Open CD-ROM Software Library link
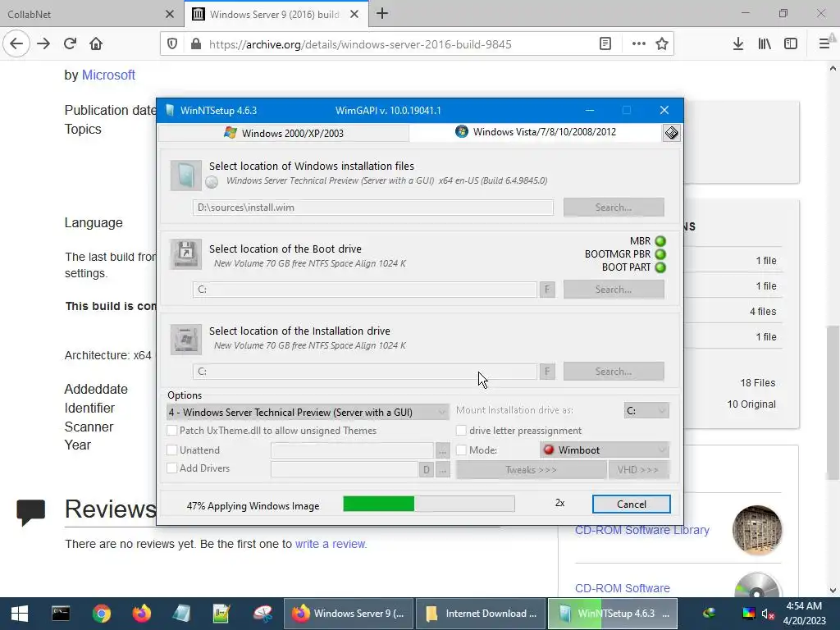 pos(641,530)
